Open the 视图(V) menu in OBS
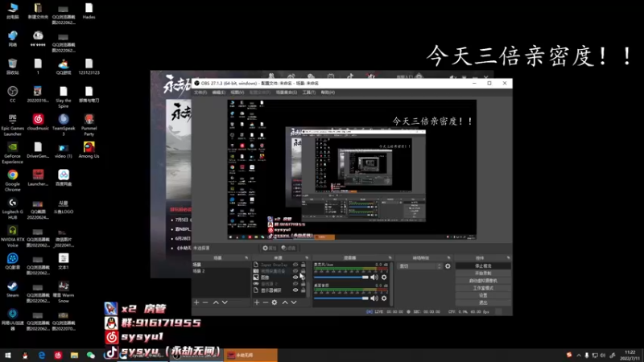The height and width of the screenshot is (362, 644). 237,93
